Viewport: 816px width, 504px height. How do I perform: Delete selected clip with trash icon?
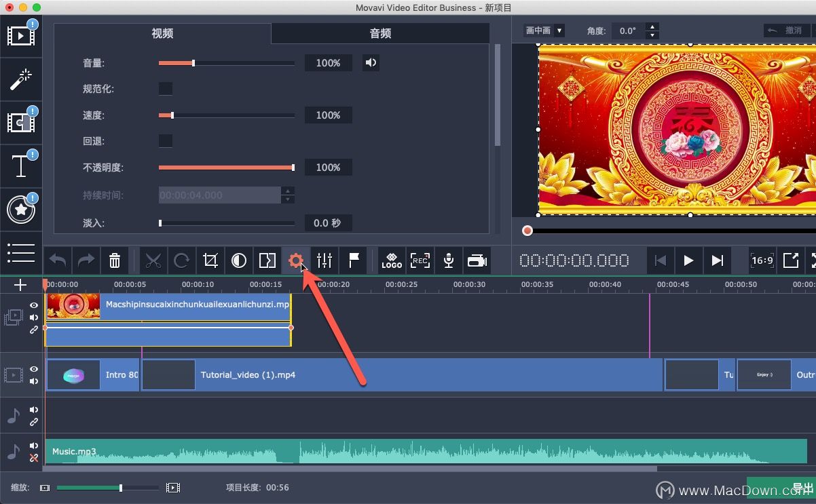115,260
